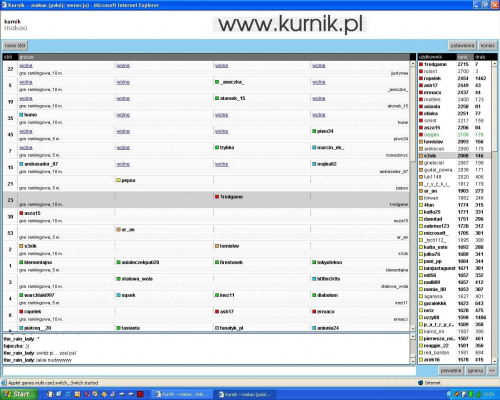Sort users by the rank column header

[x=463, y=57]
